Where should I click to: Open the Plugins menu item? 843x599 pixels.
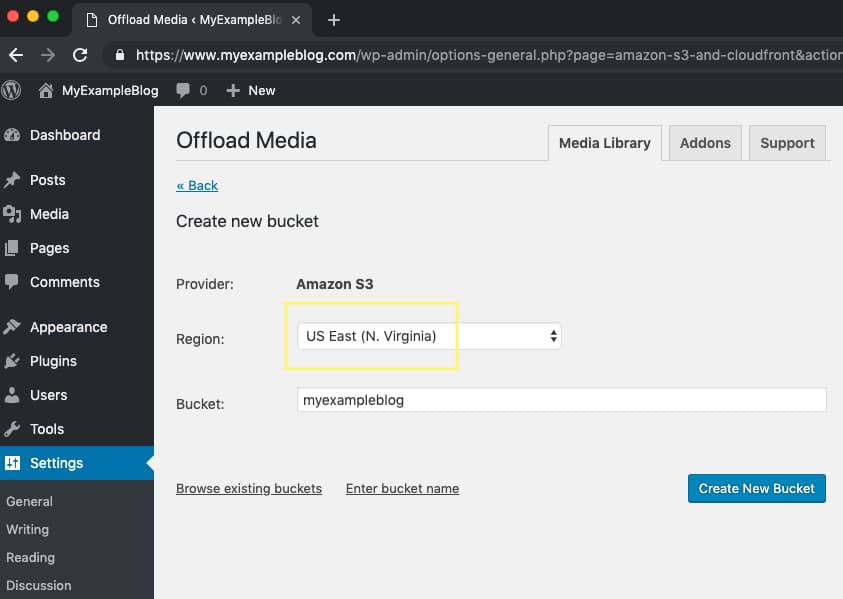click(x=77, y=361)
